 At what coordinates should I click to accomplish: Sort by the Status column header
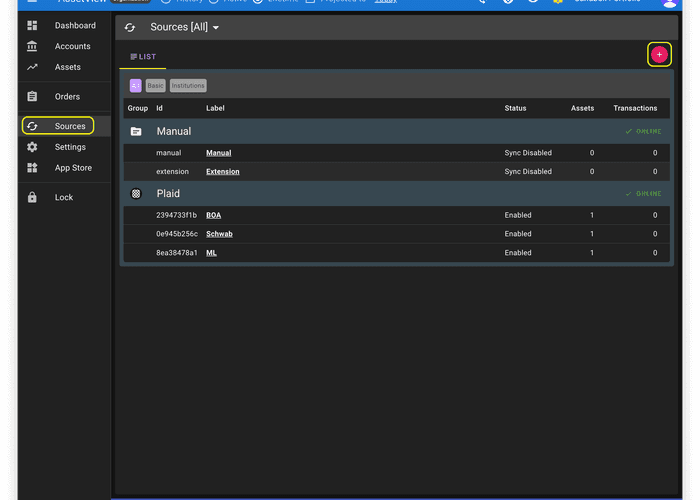515,108
